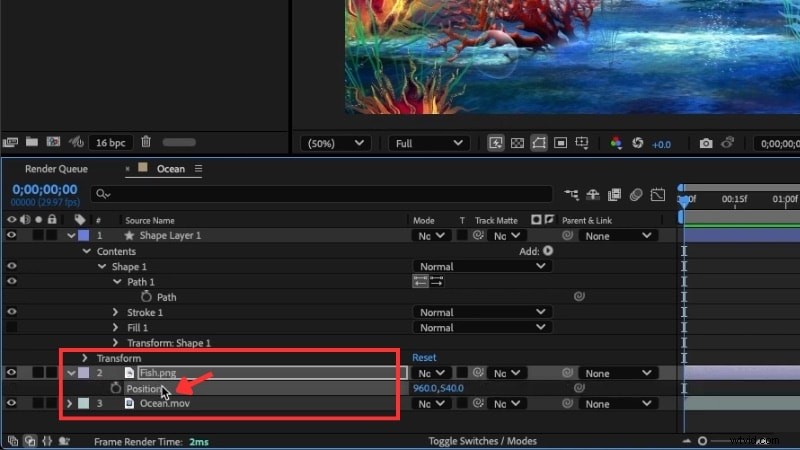Enable the Motion Blur switch icon
This screenshot has width=800, height=450.
pos(636,194)
